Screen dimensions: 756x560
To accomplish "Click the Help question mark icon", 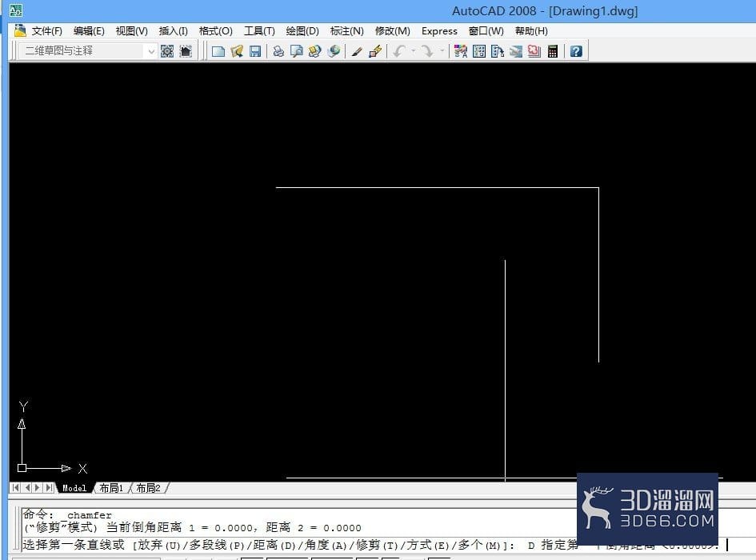I will click(x=576, y=51).
